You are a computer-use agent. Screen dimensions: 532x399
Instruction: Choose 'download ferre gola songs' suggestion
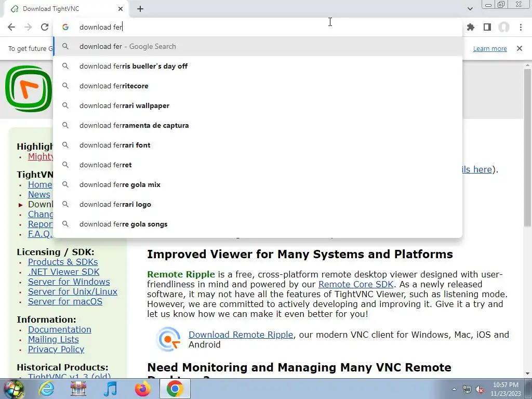pyautogui.click(x=258, y=224)
